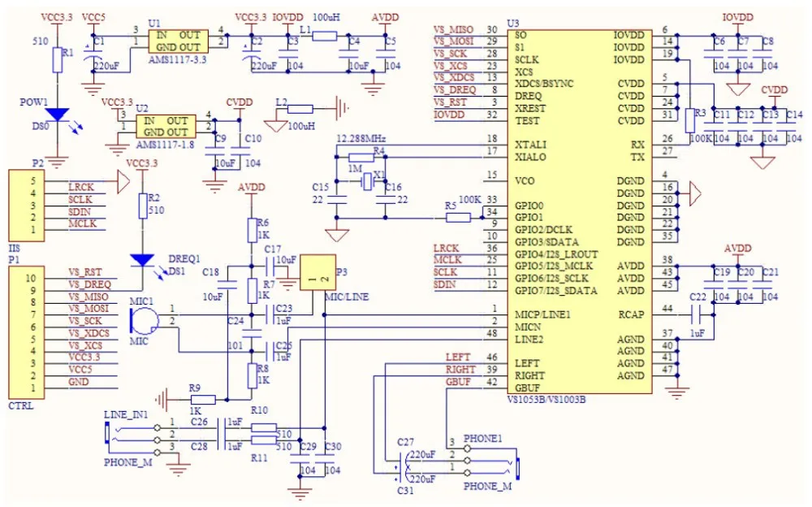
Task: Select the GPIO7/I2S_SDATA pin label
Action: click(555, 291)
